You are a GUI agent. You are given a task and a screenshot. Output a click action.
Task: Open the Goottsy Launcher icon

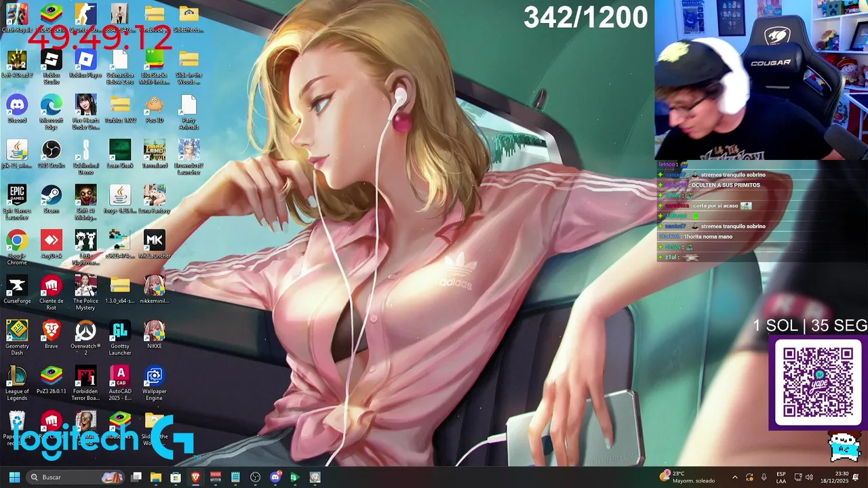coord(120,338)
